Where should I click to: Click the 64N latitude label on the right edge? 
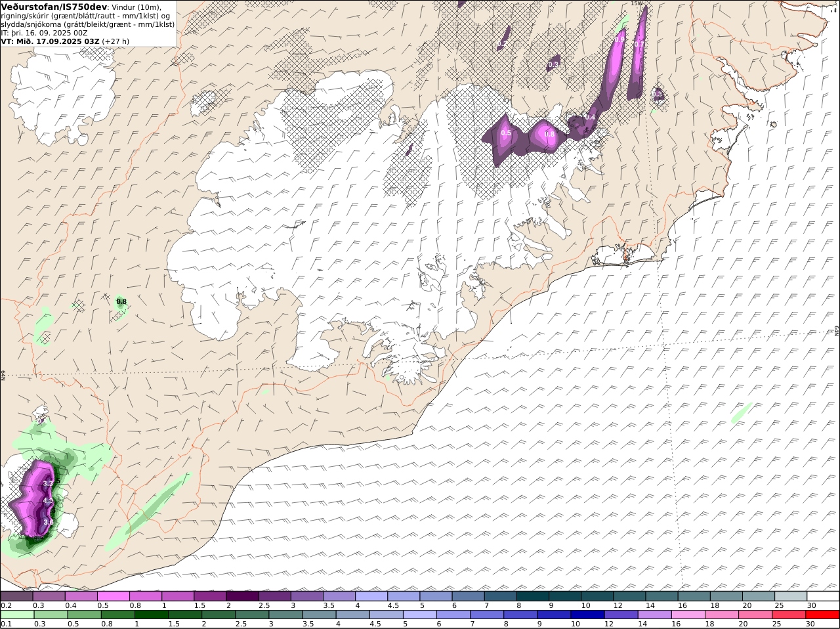pos(837,331)
